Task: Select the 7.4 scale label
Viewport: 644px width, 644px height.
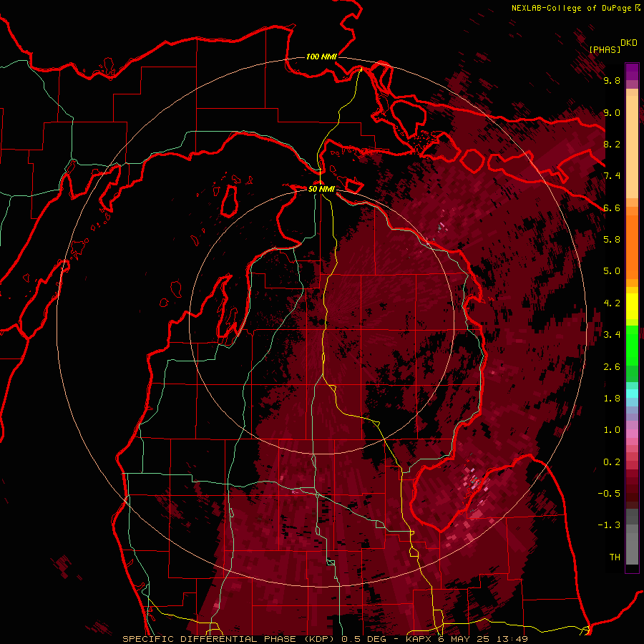Action: tap(612, 176)
